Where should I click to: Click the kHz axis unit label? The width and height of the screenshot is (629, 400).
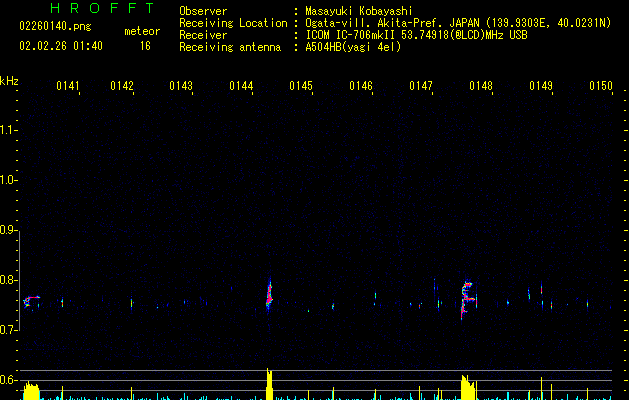point(9,81)
